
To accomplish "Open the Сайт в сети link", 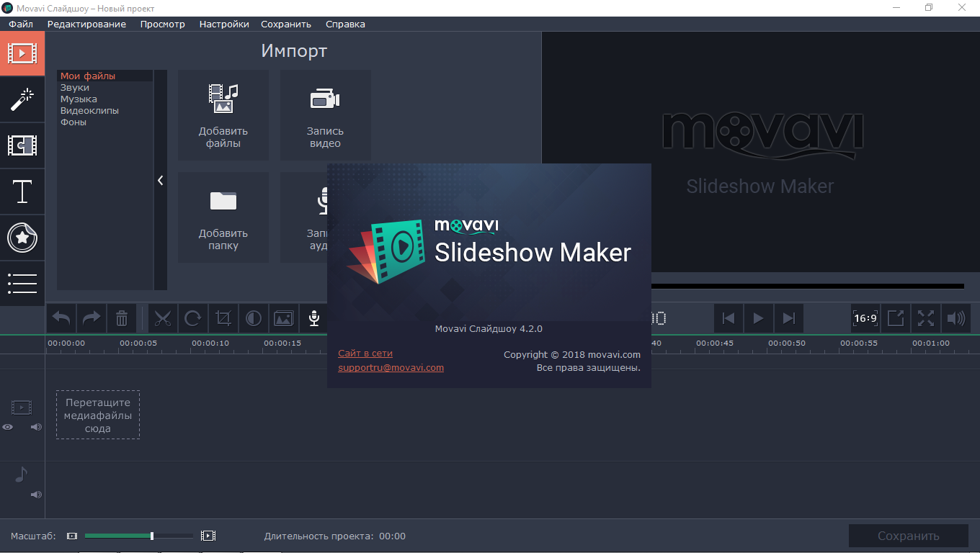I will (x=365, y=354).
